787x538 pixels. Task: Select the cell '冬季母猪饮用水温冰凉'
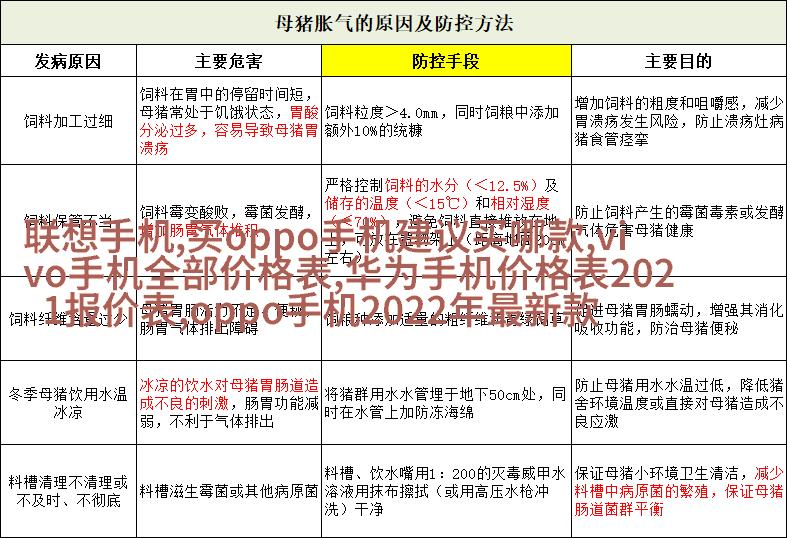pyautogui.click(x=68, y=402)
